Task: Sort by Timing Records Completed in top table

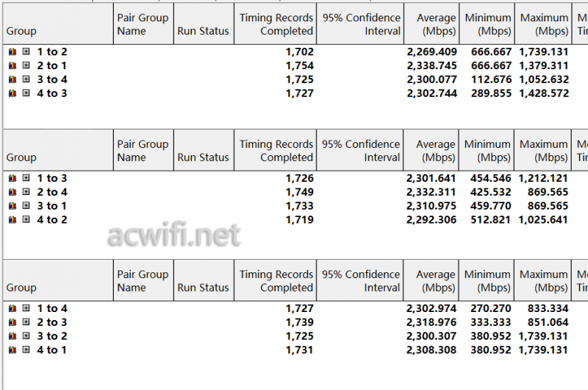Action: click(276, 24)
